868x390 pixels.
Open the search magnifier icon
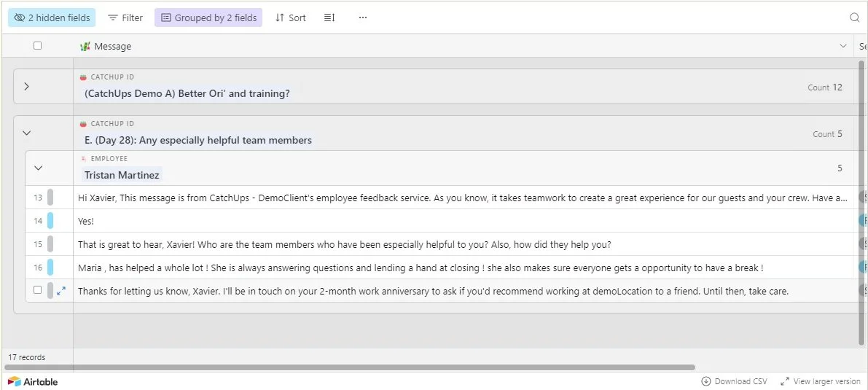click(x=855, y=17)
